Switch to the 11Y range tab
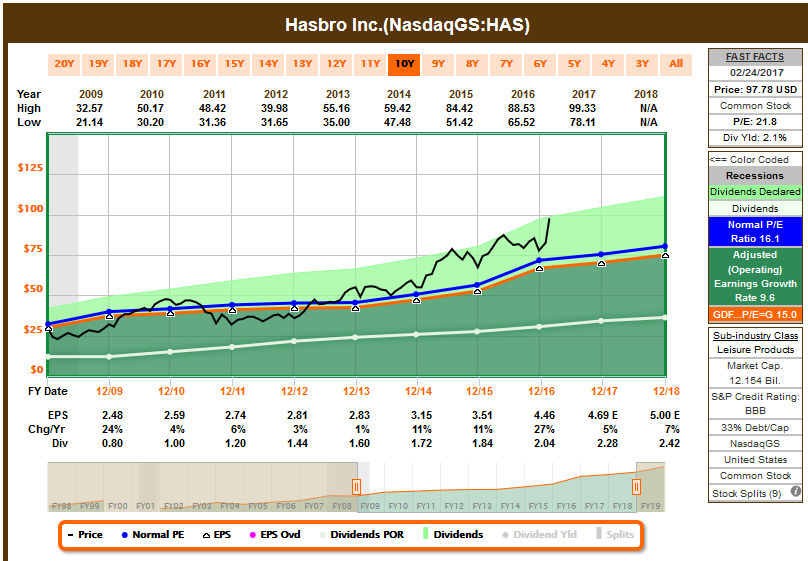Image resolution: width=808 pixels, height=561 pixels. [x=371, y=64]
